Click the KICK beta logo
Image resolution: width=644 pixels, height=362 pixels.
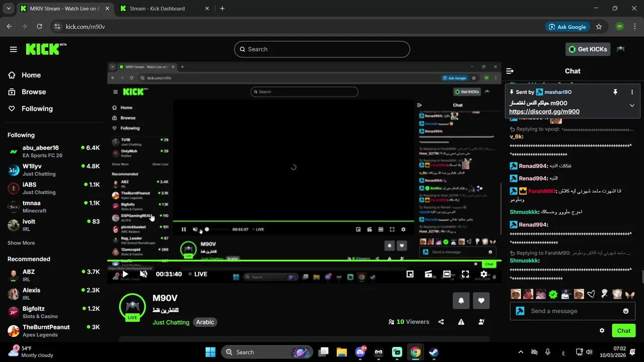[x=46, y=49]
